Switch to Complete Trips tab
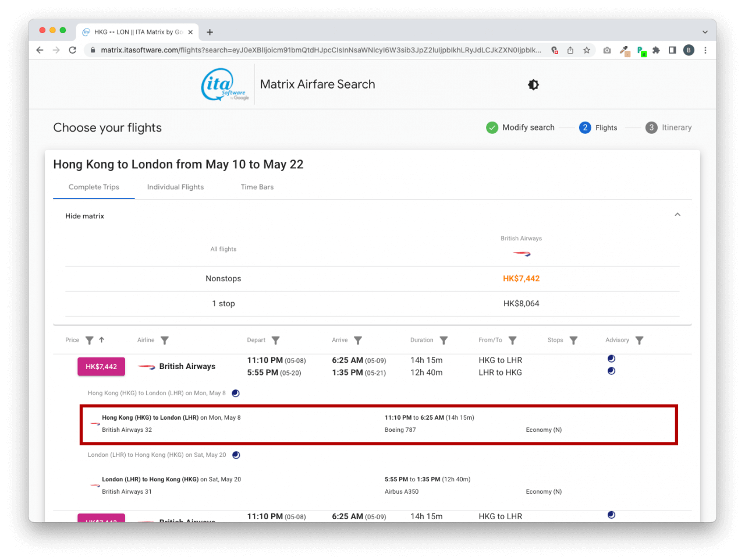The image size is (745, 560). (x=94, y=187)
